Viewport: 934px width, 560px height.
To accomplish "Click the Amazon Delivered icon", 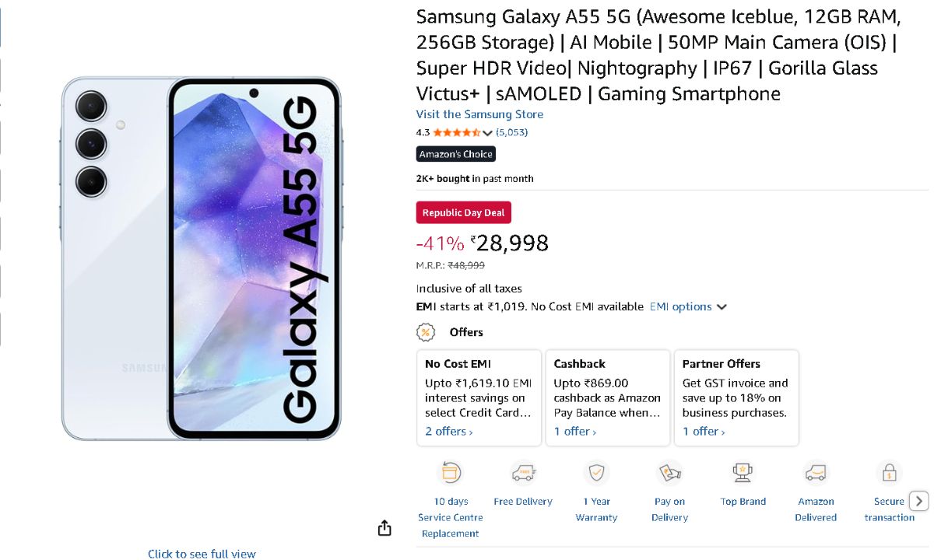I will coord(816,472).
